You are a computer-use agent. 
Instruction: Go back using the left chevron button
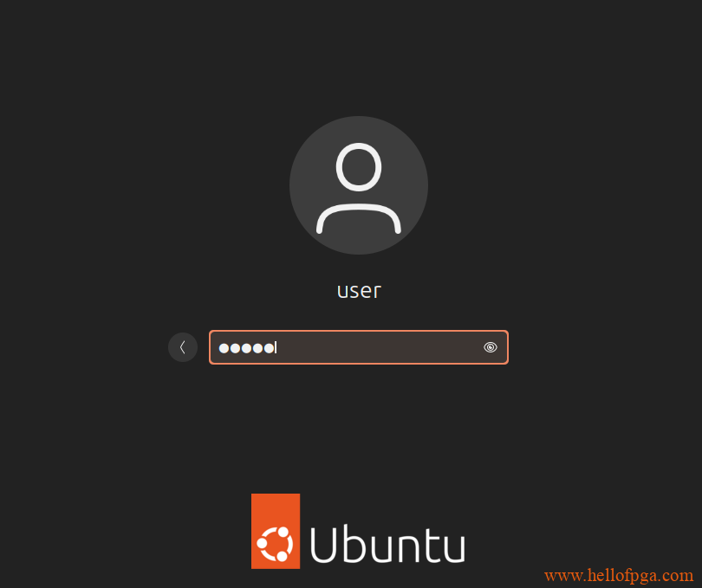click(183, 347)
